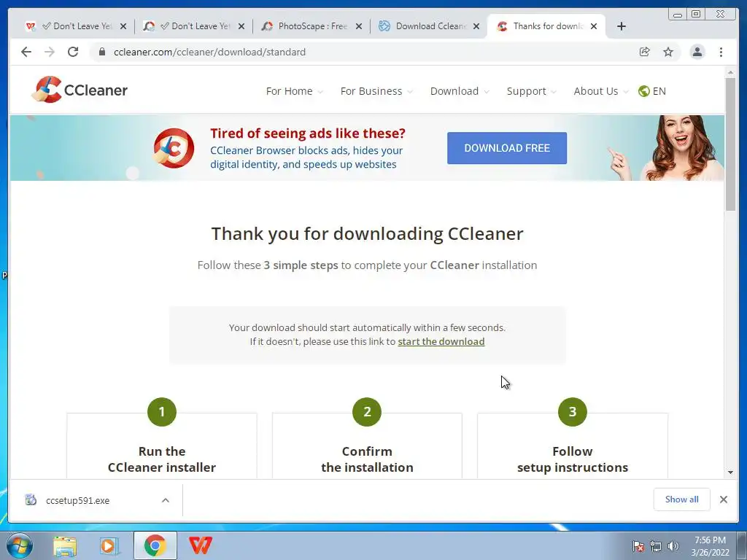
Task: Close the Download CCleaner tab
Action: [476, 26]
